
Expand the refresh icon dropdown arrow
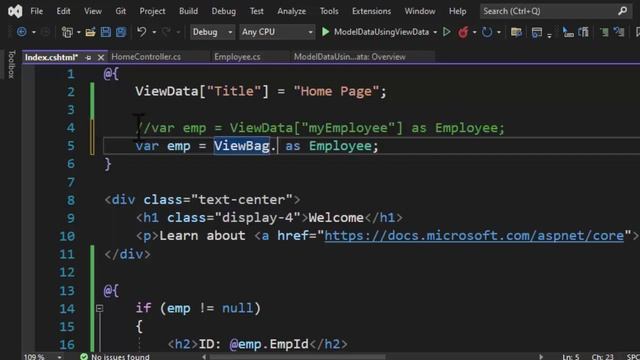click(499, 32)
